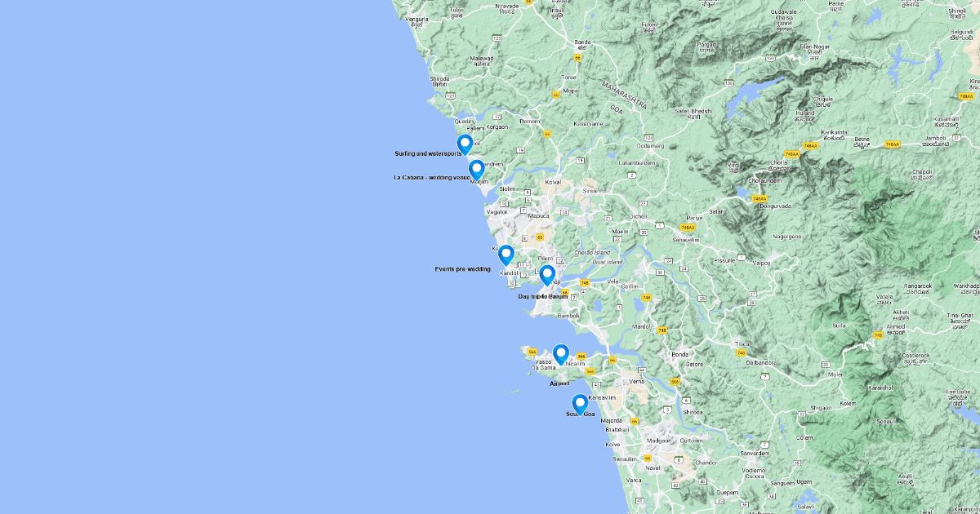Click the Vagator place label
980x514 pixels.
click(x=497, y=211)
